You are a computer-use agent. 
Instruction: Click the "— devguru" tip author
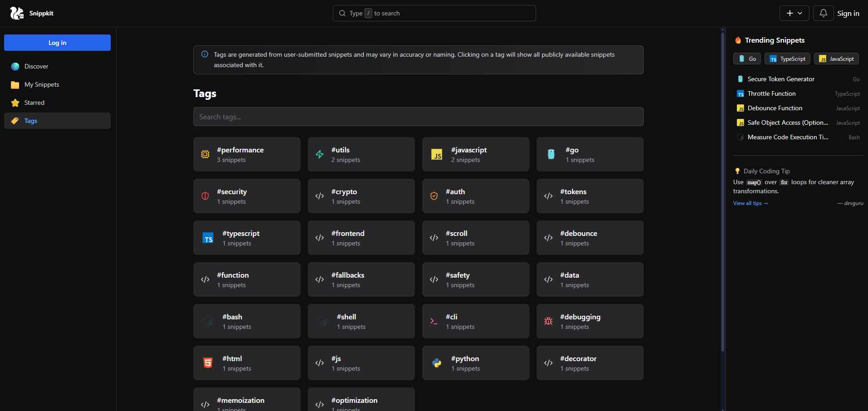[850, 203]
